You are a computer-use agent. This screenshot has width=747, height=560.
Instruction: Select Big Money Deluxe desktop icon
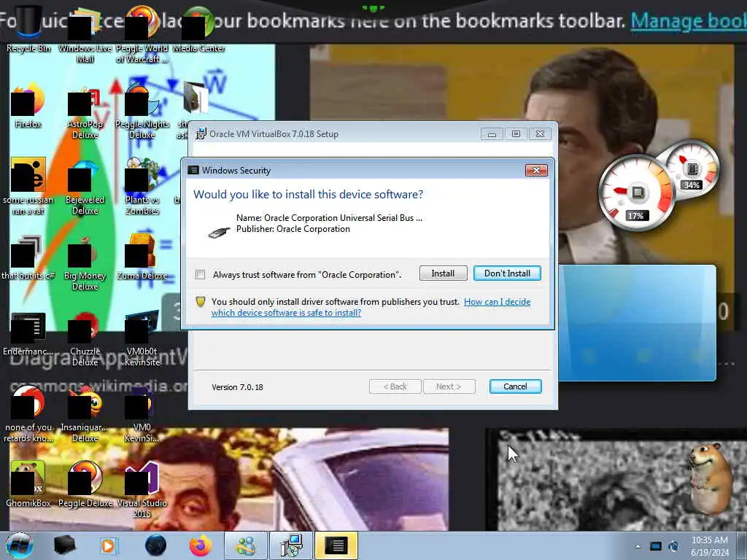pyautogui.click(x=85, y=262)
